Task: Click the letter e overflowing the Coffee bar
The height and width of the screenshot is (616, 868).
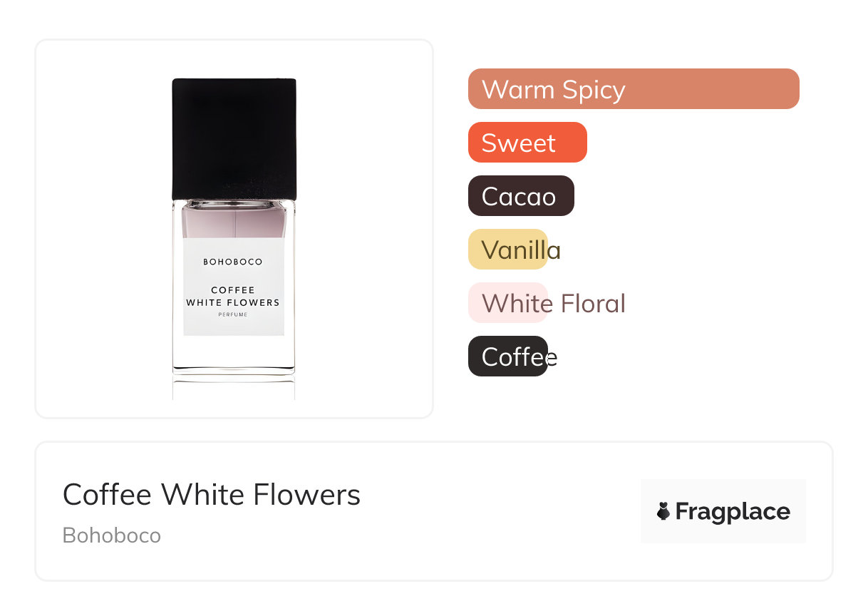Action: [x=552, y=357]
